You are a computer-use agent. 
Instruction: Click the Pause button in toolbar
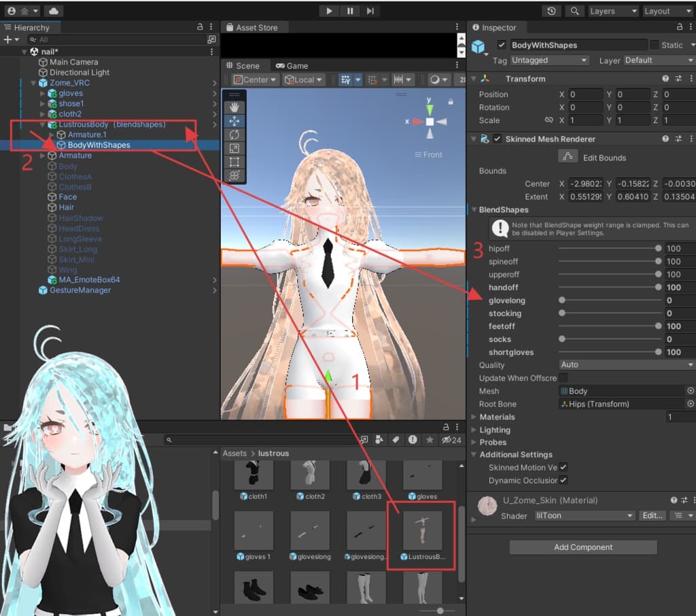tap(349, 11)
